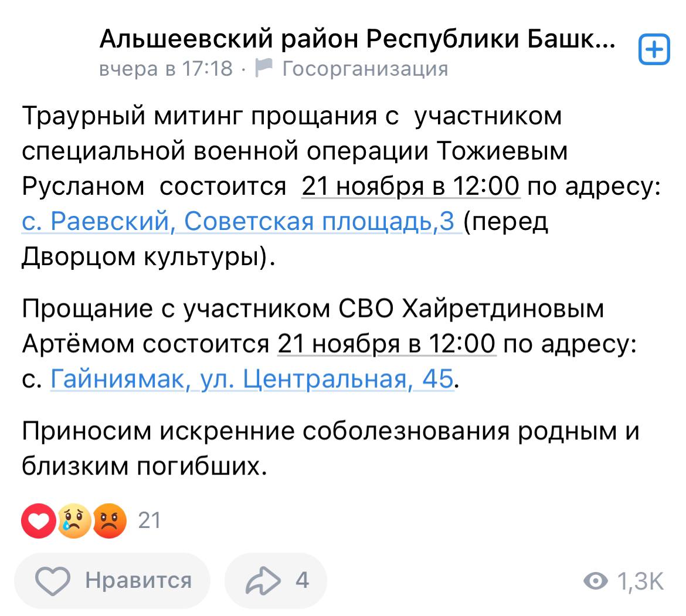Viewport: 686px width, 616px height.
Task: Click the share count 4
Action: [x=302, y=581]
